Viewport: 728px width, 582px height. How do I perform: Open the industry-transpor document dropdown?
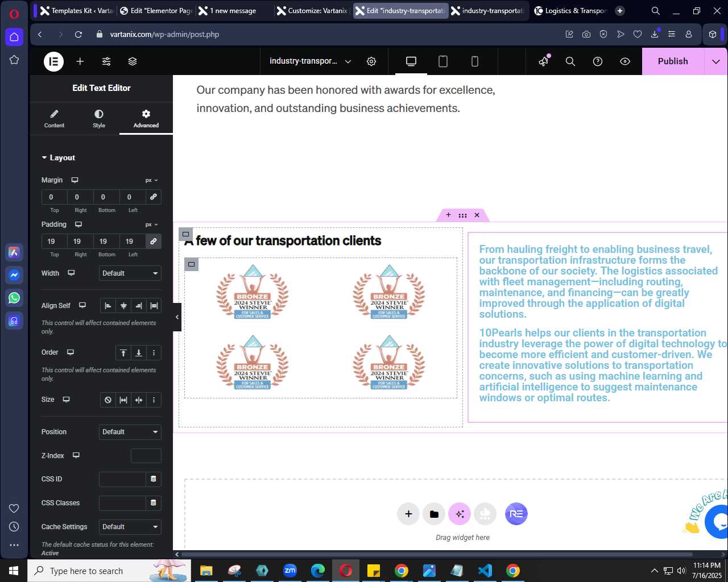pos(310,61)
